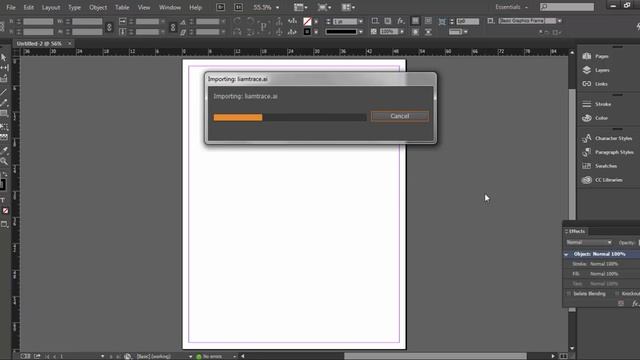Click the Fill/Stroke swatch in the toolbox
The width and height of the screenshot is (640, 360).
point(2,184)
